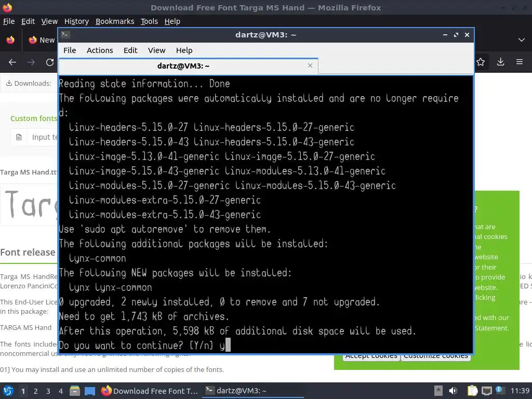The image size is (532, 399).
Task: Open the Firefox View pinned icon
Action: pyautogui.click(x=10, y=39)
